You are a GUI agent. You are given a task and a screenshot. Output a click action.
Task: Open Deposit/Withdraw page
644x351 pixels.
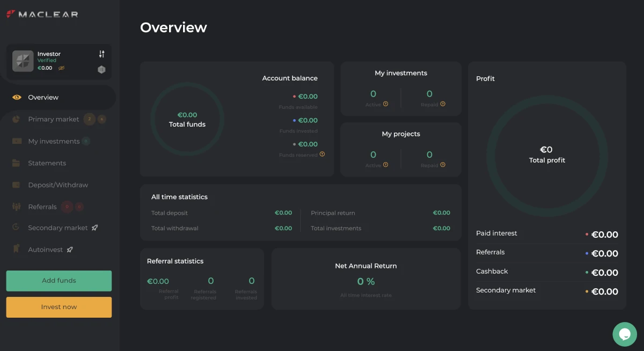tap(58, 185)
